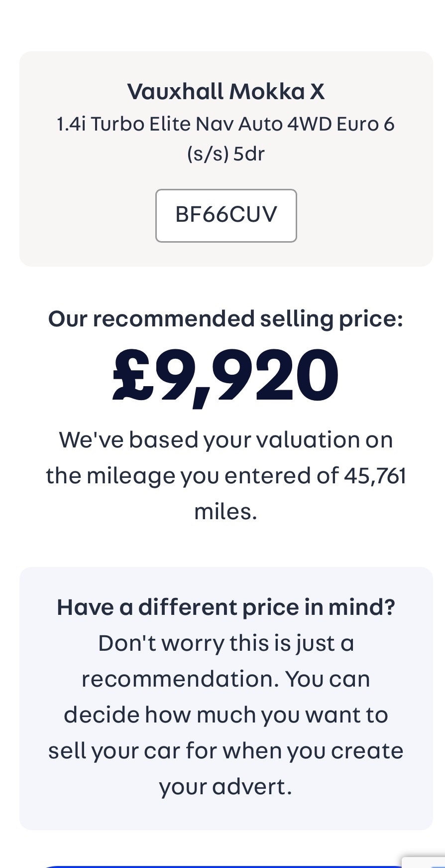Click the "Don't worry this is just a" line
The height and width of the screenshot is (868, 445).
click(x=226, y=643)
